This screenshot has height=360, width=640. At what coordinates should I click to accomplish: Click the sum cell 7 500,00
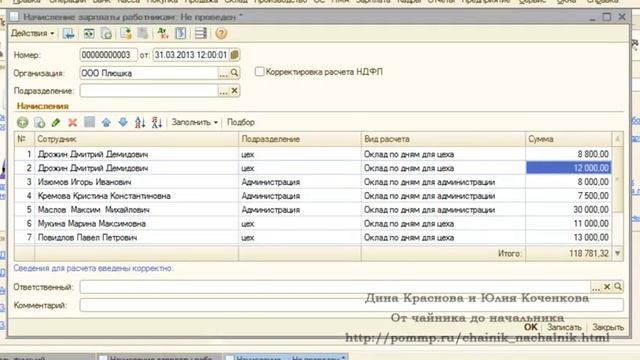coord(569,196)
